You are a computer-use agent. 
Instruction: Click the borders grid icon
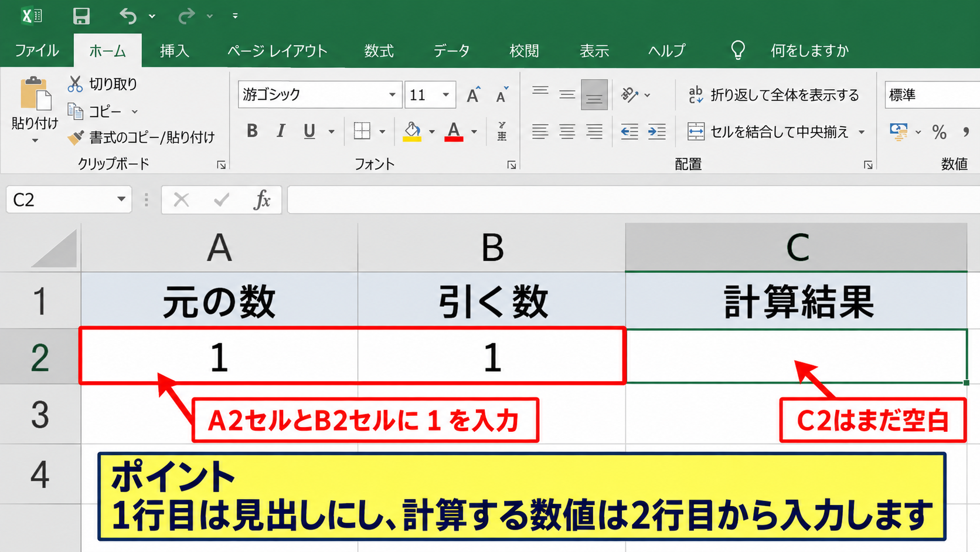pyautogui.click(x=362, y=131)
